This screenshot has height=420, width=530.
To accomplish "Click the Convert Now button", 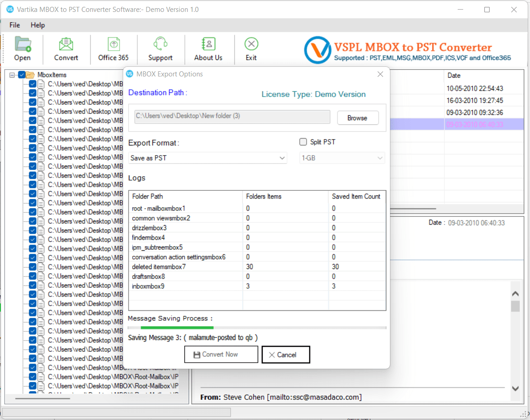I will [x=221, y=355].
